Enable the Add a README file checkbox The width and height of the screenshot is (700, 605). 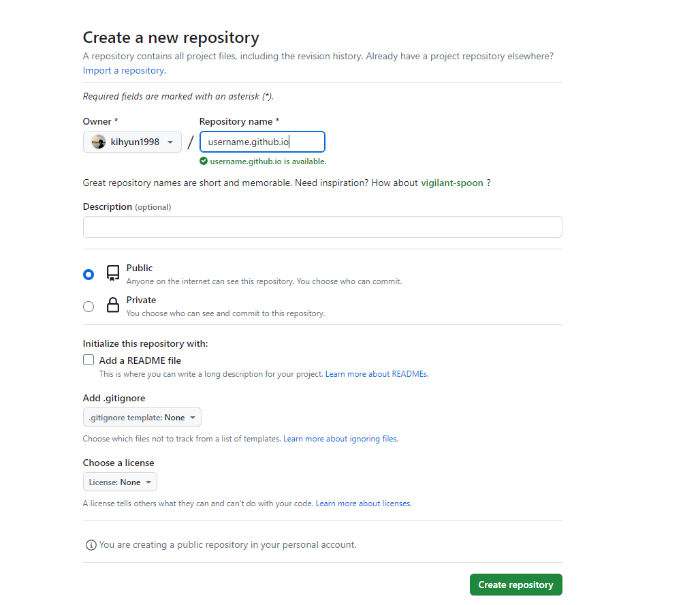[89, 360]
